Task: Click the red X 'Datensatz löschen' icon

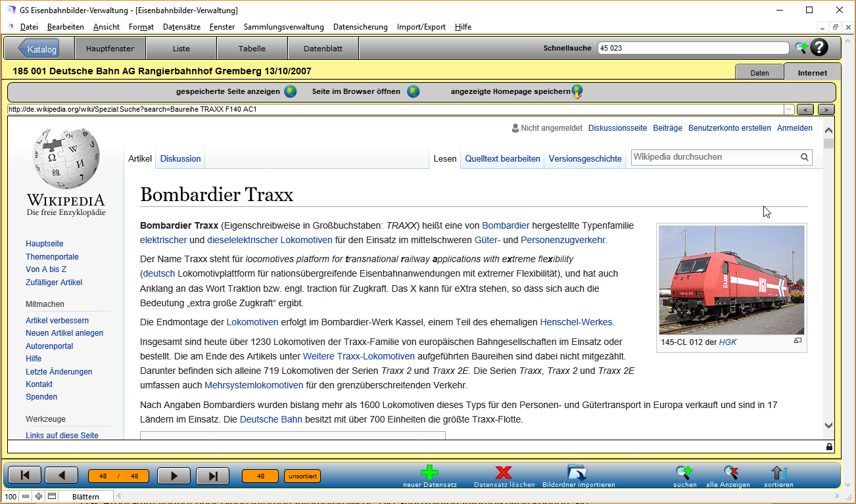Action: click(x=504, y=472)
